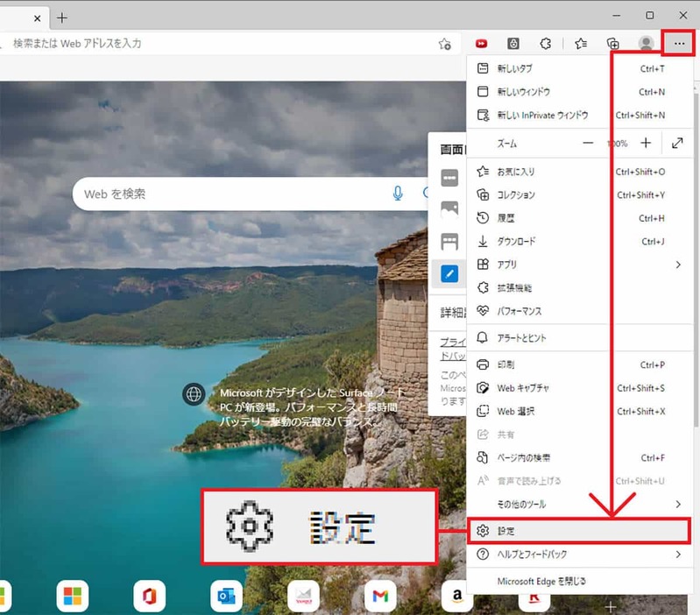700x615 pixels.
Task: Open the Settings and more ellipsis menu
Action: click(679, 43)
